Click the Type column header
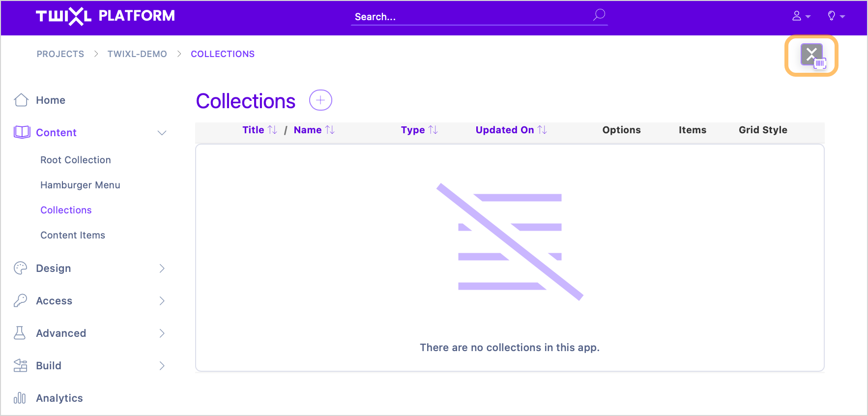 (x=413, y=130)
